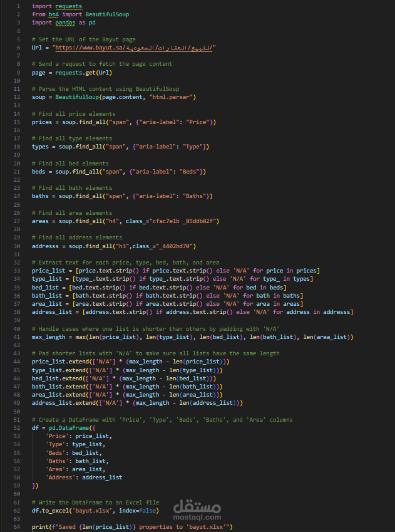Click comment '# Find all address elements'
395x532 pixels.
77,237
